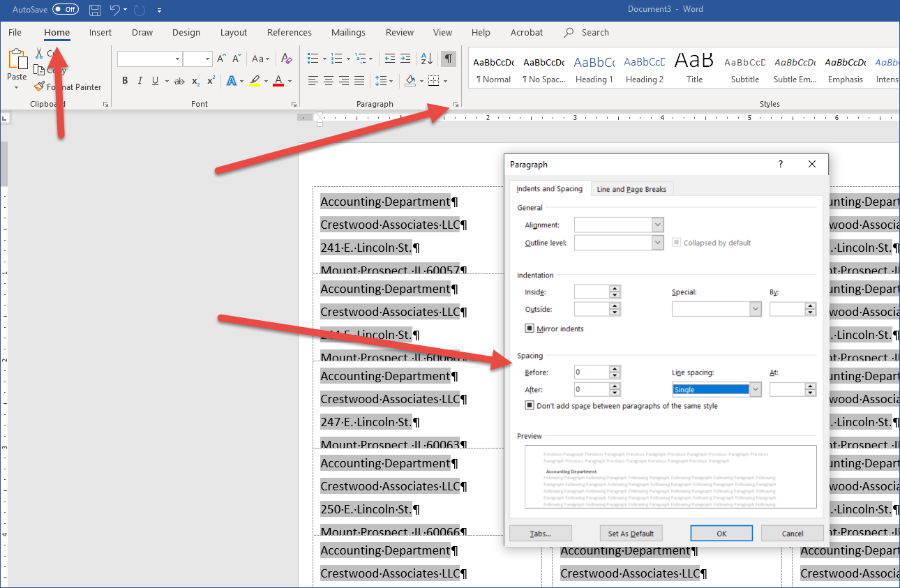Click the Sort A-Z icon

[x=427, y=59]
